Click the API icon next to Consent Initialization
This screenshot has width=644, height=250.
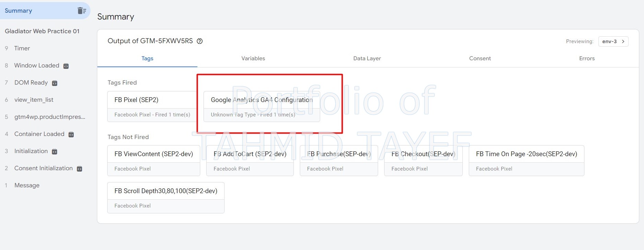pyautogui.click(x=80, y=169)
